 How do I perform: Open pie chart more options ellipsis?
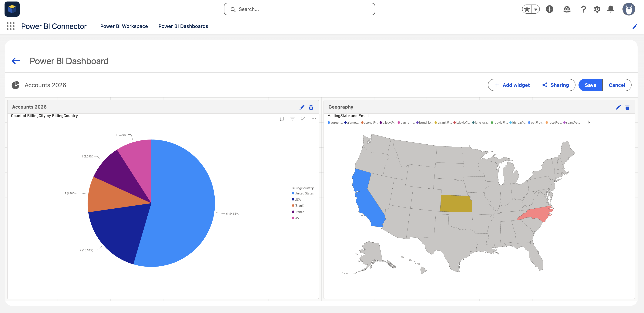[314, 119]
